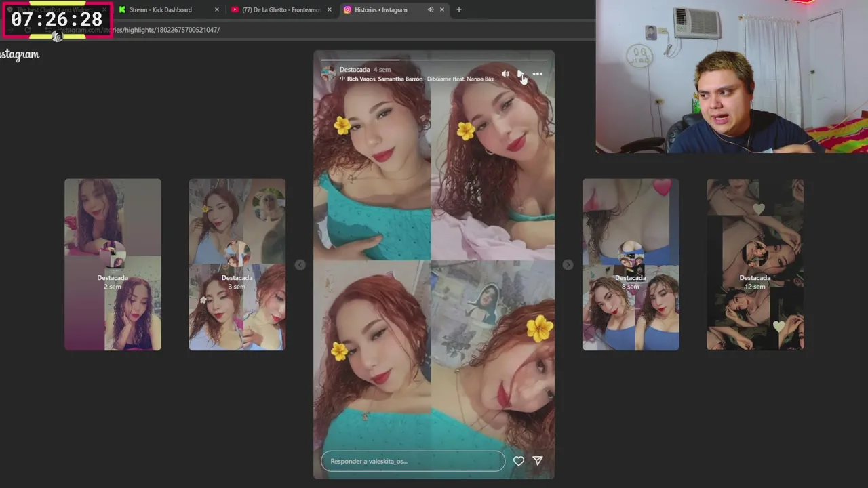Click the '4 sem' timestamp in story header
Image resolution: width=868 pixels, height=488 pixels.
382,70
